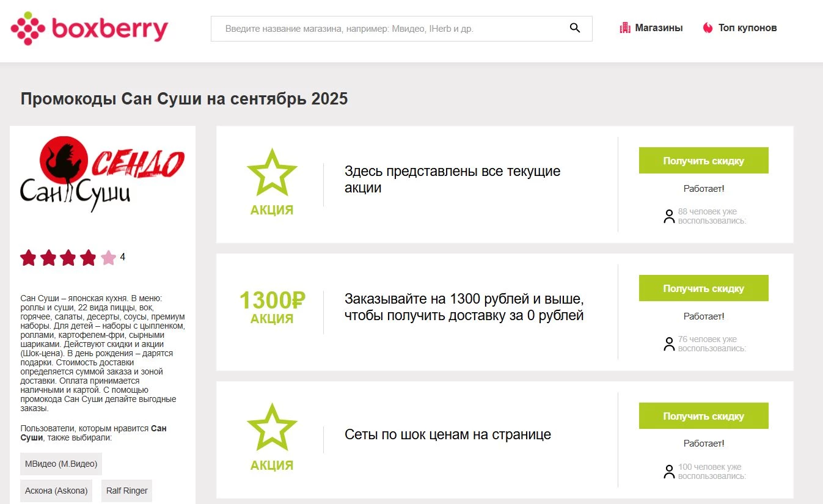
Task: Click the 1300₽ АКЦИЯ badge
Action: pos(271,305)
